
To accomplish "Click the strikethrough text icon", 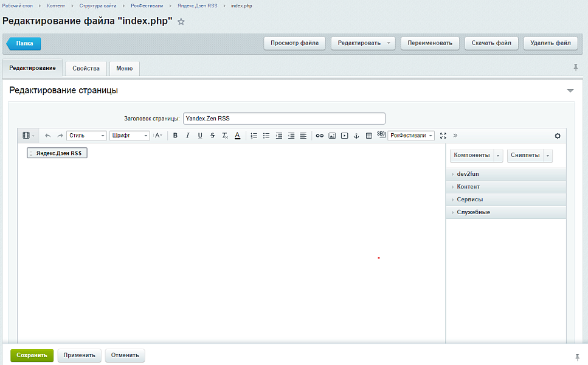I will pyautogui.click(x=212, y=136).
